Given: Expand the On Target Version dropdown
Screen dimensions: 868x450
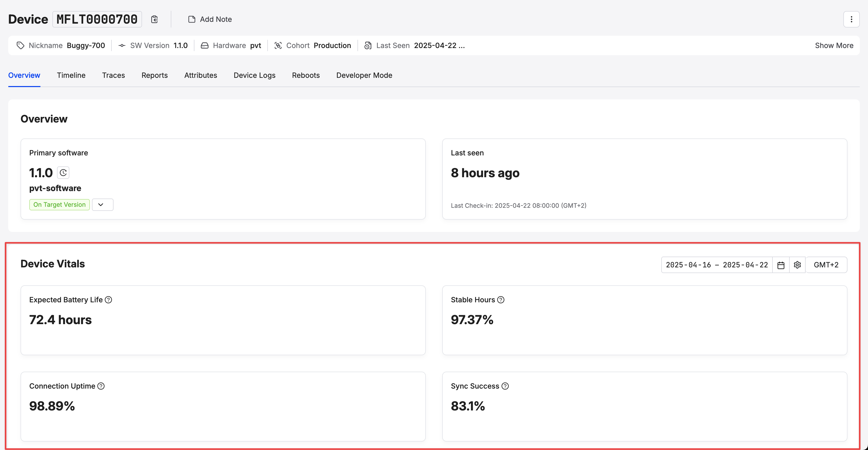Looking at the screenshot, I should click(x=102, y=205).
